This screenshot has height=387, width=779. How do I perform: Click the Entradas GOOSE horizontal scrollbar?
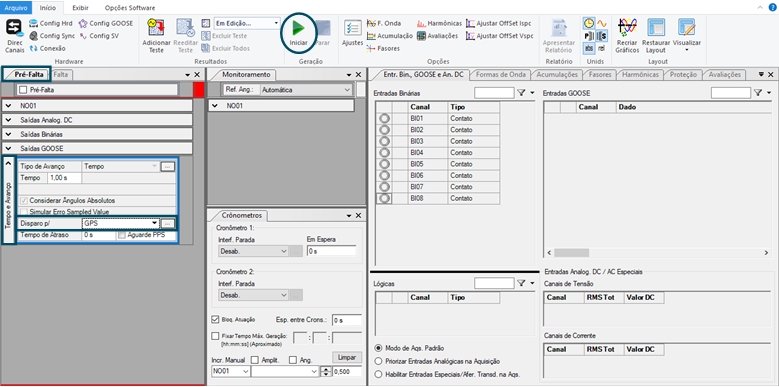point(658,253)
